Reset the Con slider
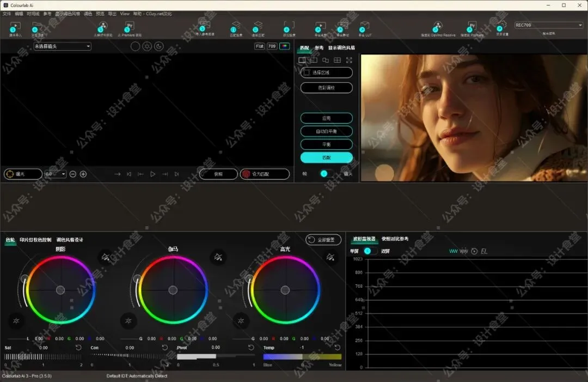Viewport: 588px width, 382px height. coord(164,348)
